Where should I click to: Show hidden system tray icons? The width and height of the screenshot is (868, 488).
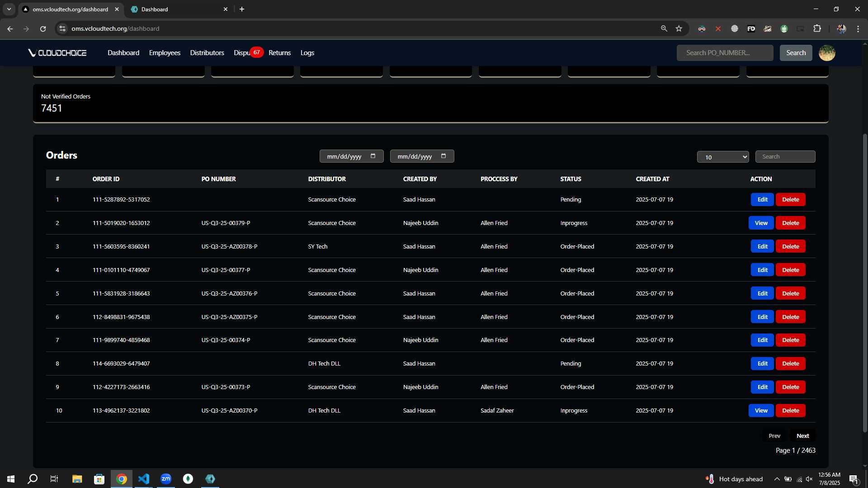pos(777,479)
